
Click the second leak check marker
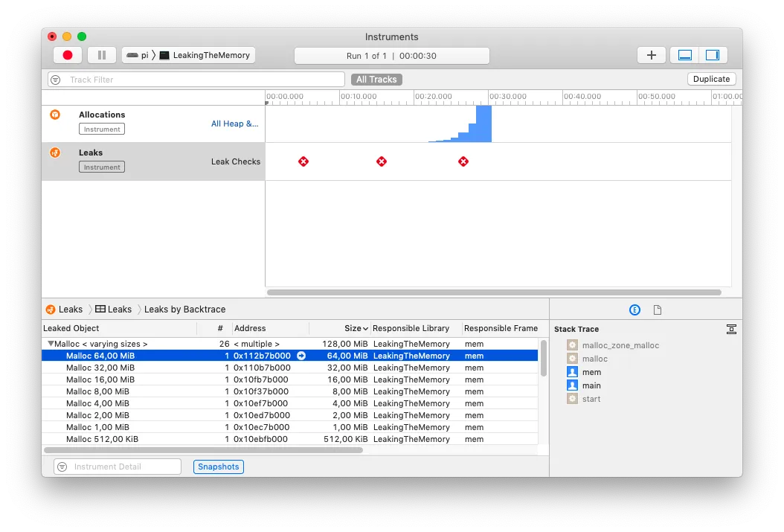[x=382, y=161]
